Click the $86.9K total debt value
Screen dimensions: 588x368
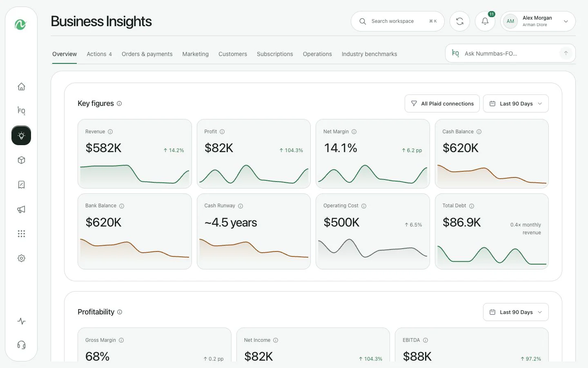point(461,222)
